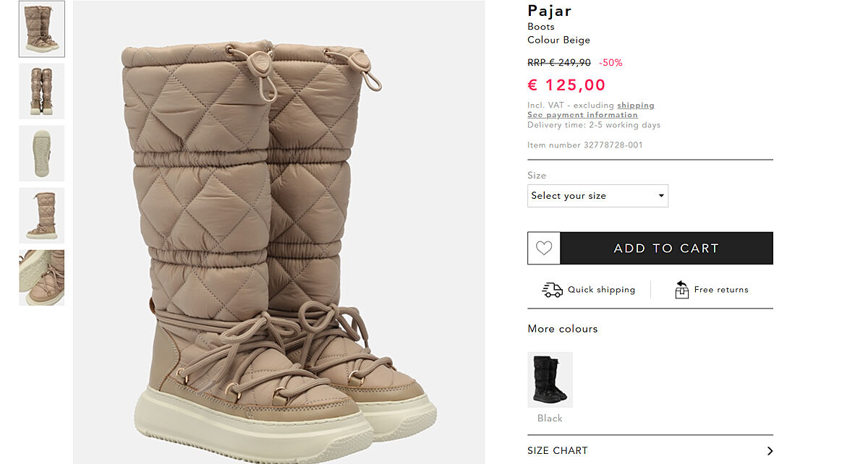Add boots to wishlist with heart icon
The width and height of the screenshot is (868, 464).
click(x=544, y=249)
